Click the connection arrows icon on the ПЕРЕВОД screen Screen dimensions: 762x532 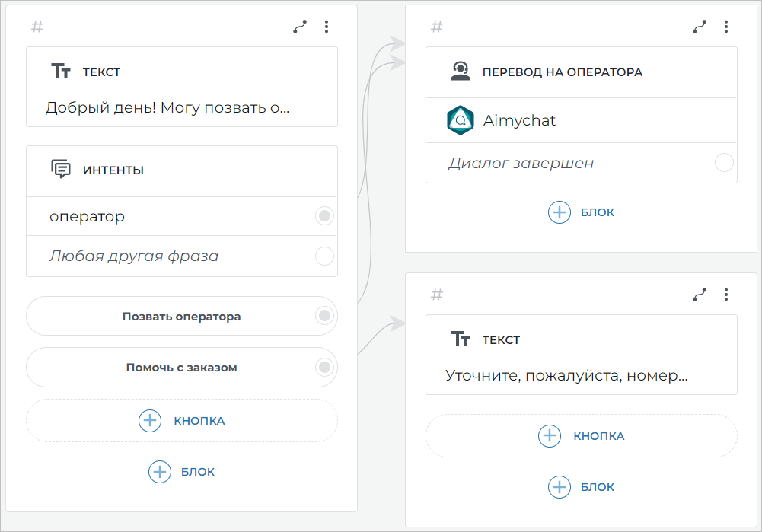pos(699,26)
